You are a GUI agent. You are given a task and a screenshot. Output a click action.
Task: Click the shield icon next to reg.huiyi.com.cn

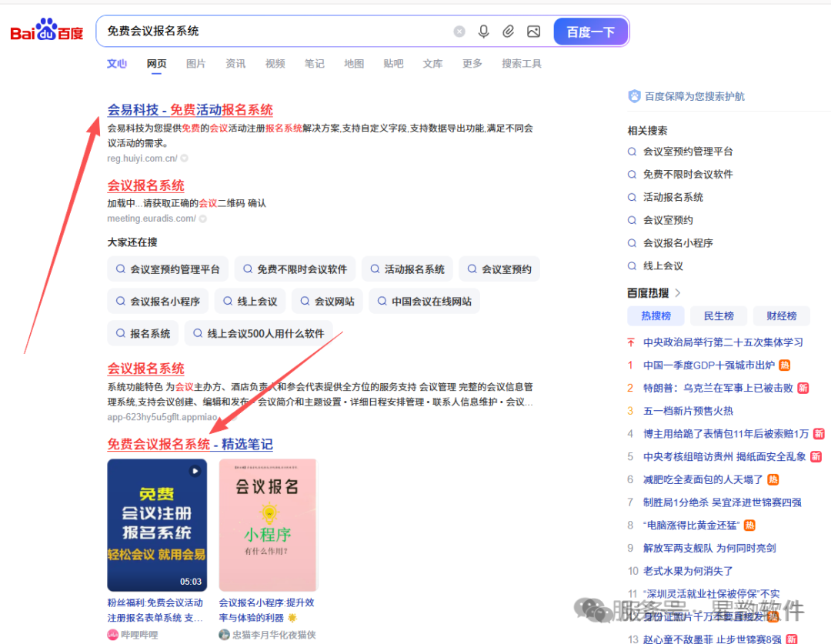[x=185, y=158]
